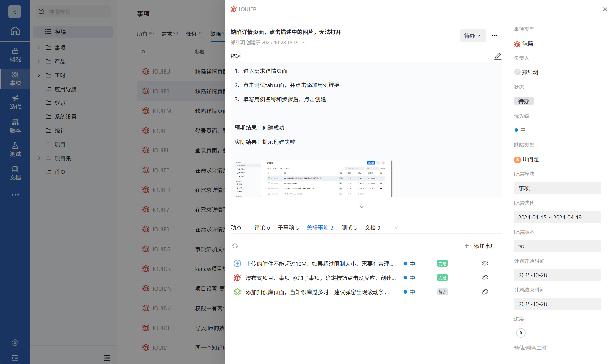Switch to the 子事项 tab
The image size is (612, 364).
(288, 227)
